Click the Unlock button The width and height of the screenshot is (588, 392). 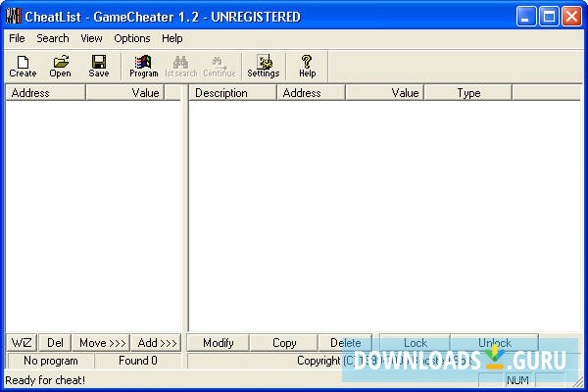495,342
